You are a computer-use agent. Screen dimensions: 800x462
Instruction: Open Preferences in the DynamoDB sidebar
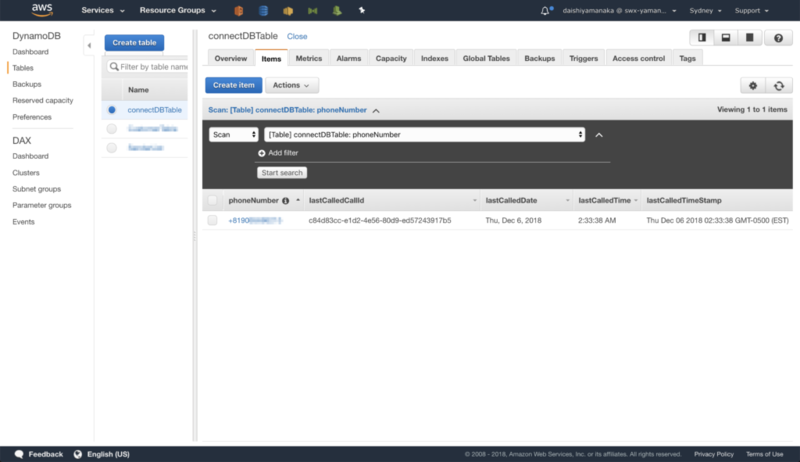[32, 117]
